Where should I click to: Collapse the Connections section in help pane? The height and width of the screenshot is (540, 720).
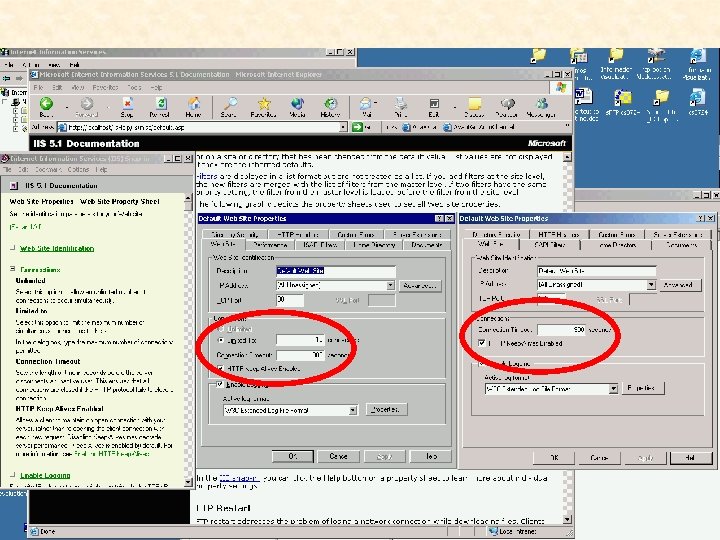[12, 269]
